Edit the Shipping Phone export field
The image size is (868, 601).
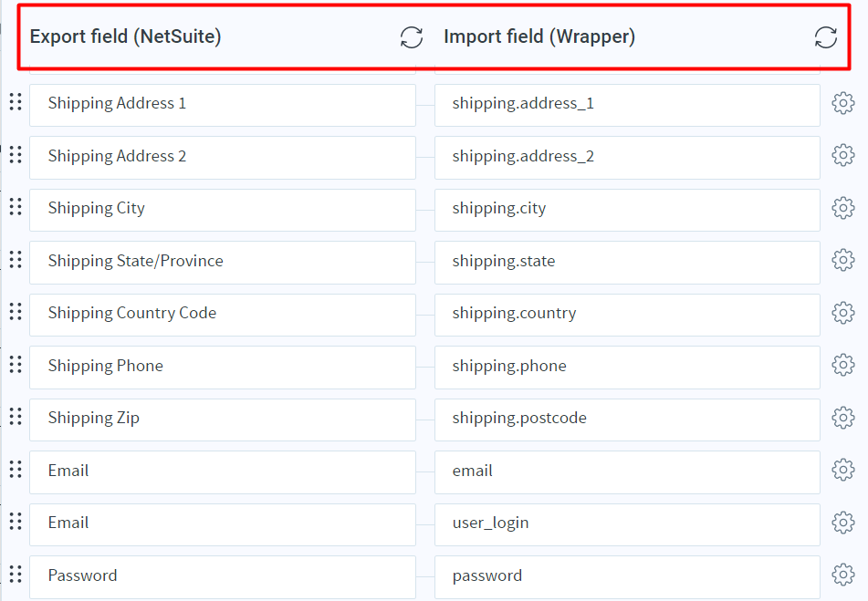[x=223, y=368]
